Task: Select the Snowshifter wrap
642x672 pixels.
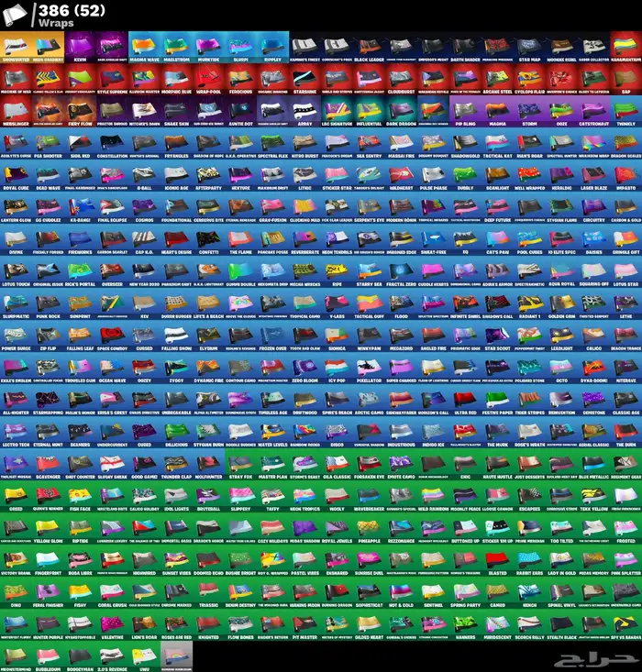Action: (x=17, y=46)
